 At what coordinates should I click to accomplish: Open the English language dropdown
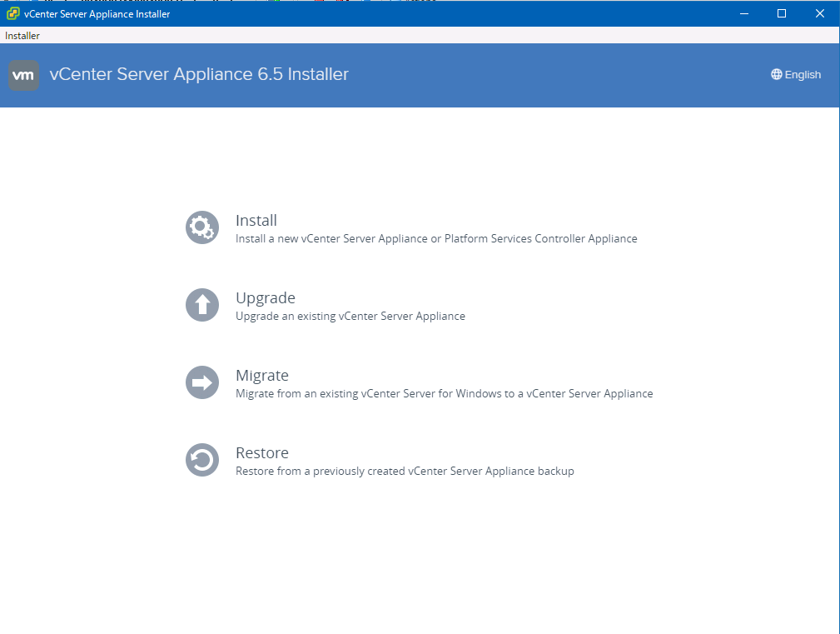796,74
